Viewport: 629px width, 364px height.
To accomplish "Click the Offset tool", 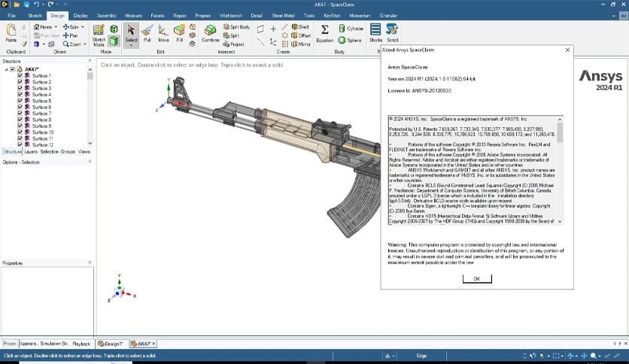I will (301, 35).
